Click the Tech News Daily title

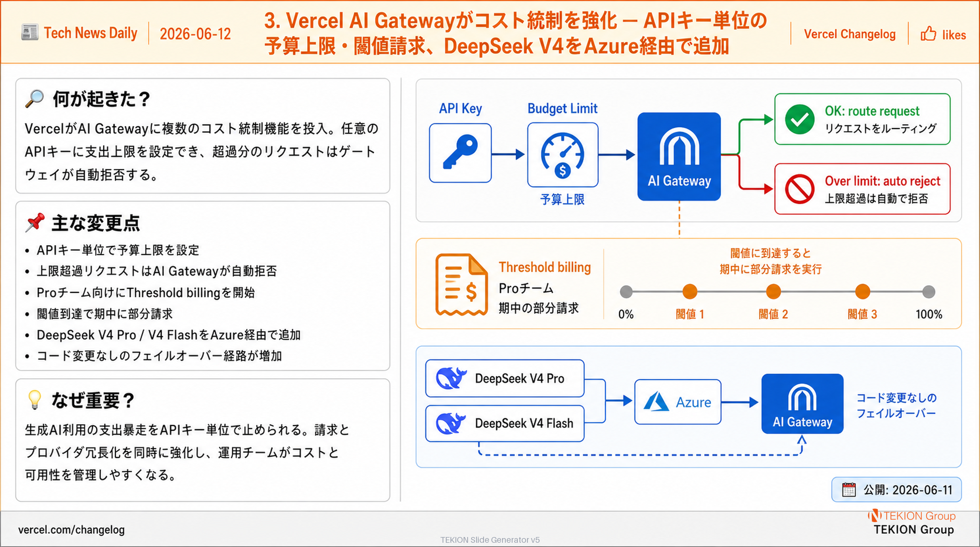90,33
